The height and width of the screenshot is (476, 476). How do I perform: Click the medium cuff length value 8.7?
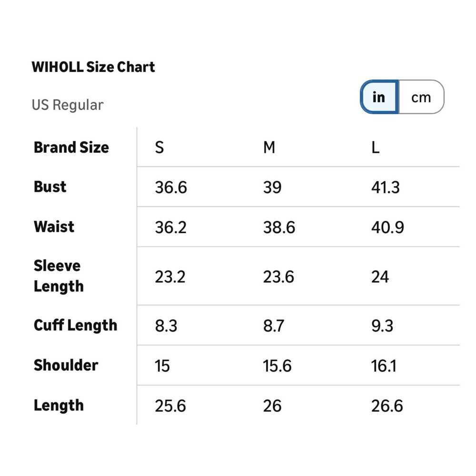[x=274, y=326]
